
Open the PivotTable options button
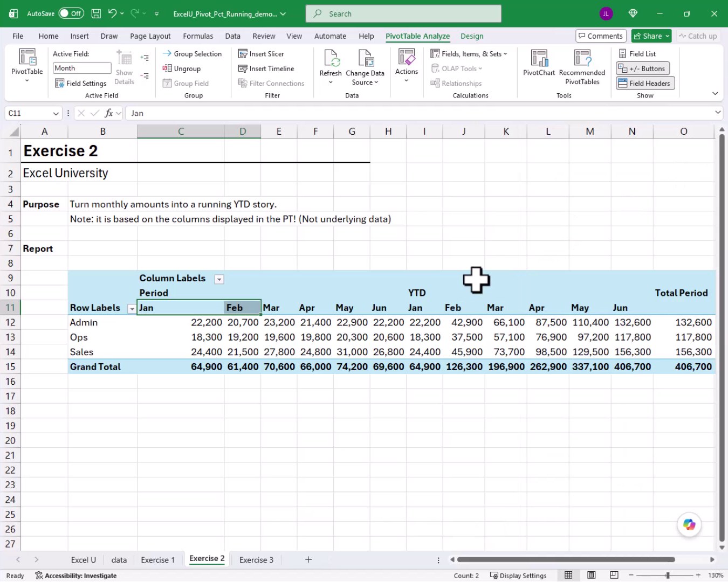(27, 65)
